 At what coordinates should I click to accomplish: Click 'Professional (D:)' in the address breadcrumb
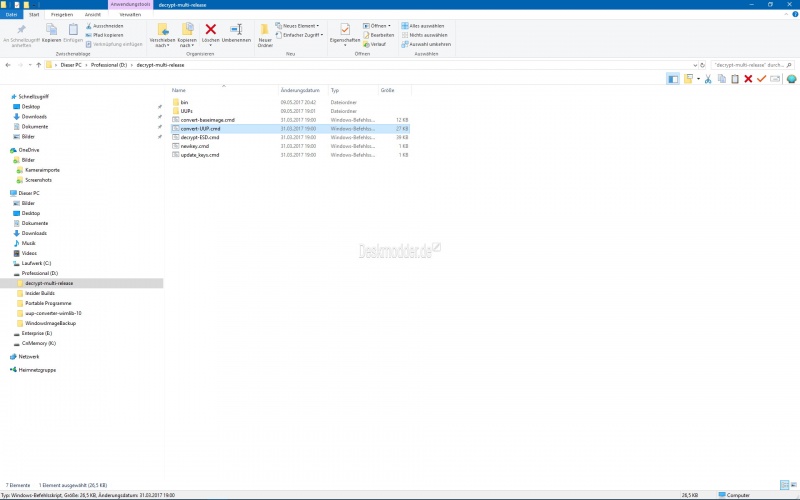point(109,65)
